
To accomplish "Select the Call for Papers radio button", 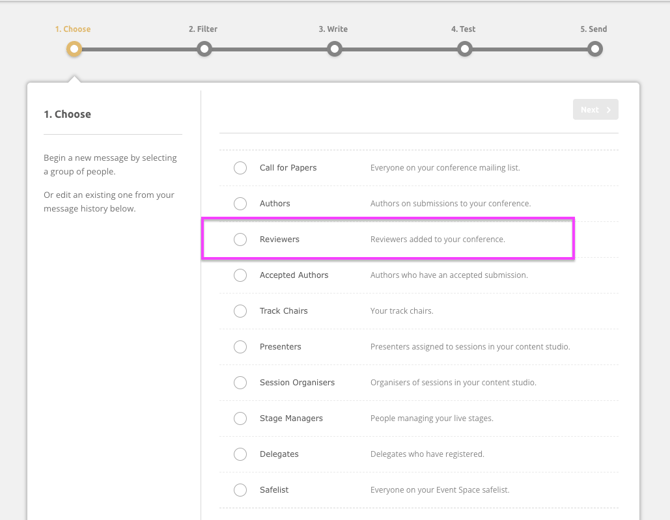I will [x=240, y=168].
